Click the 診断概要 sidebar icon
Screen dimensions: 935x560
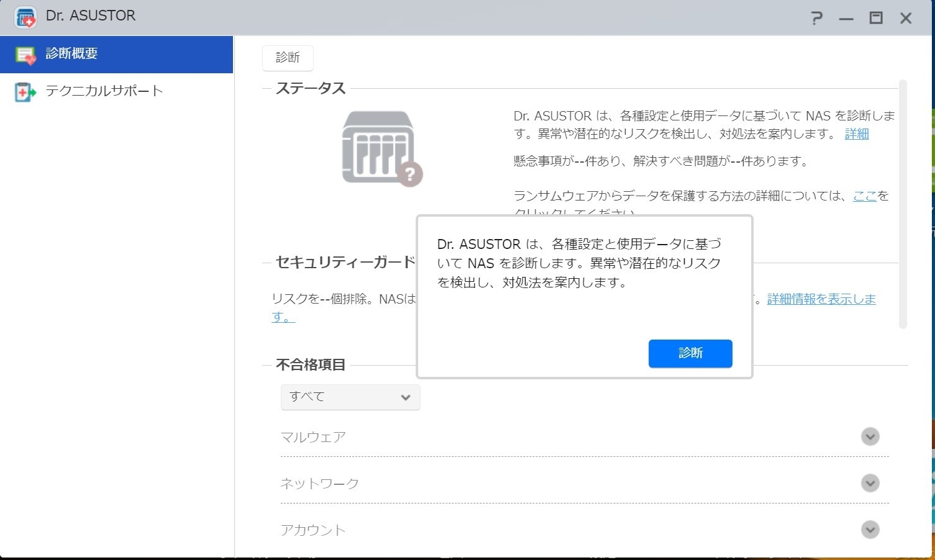coord(25,55)
